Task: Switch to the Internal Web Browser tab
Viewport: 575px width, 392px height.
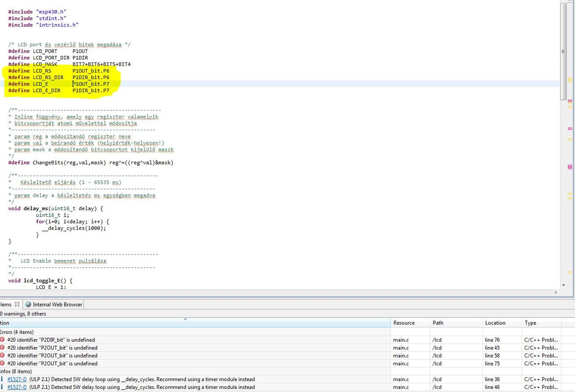Action: coord(54,304)
